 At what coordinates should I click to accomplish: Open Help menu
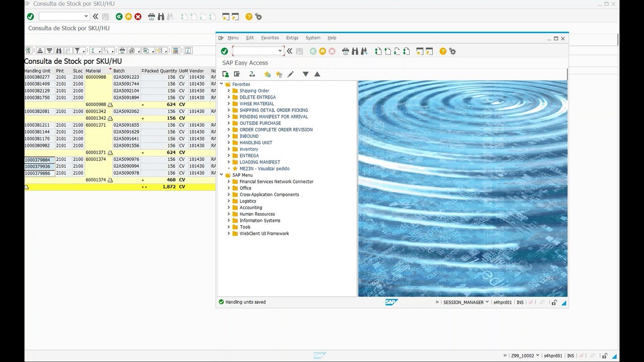tap(332, 38)
